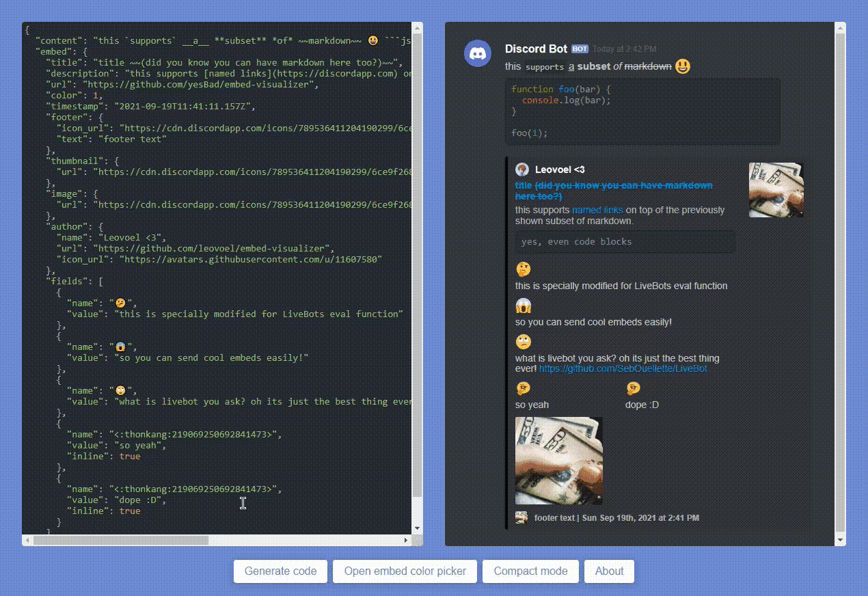
Task: Click the embed thumbnail image of money
Action: pyautogui.click(x=776, y=190)
